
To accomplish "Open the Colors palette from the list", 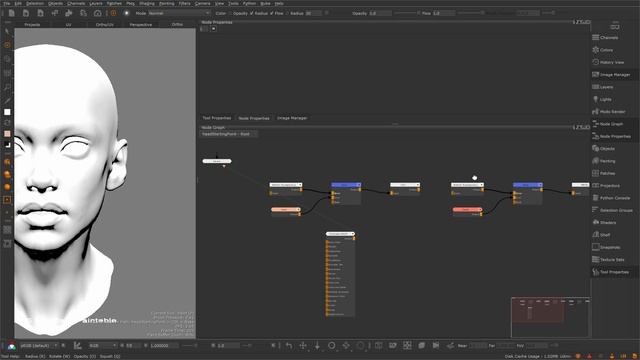I will pyautogui.click(x=606, y=50).
